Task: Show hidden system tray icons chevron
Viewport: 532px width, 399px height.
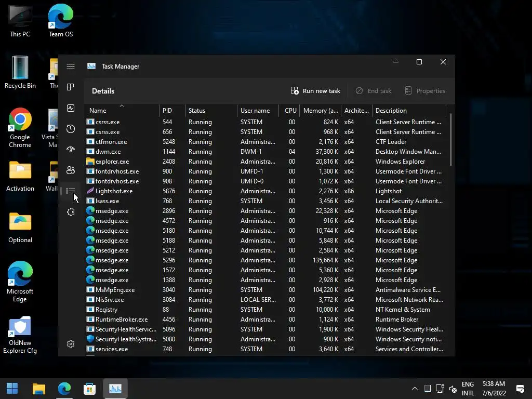Action: point(415,389)
